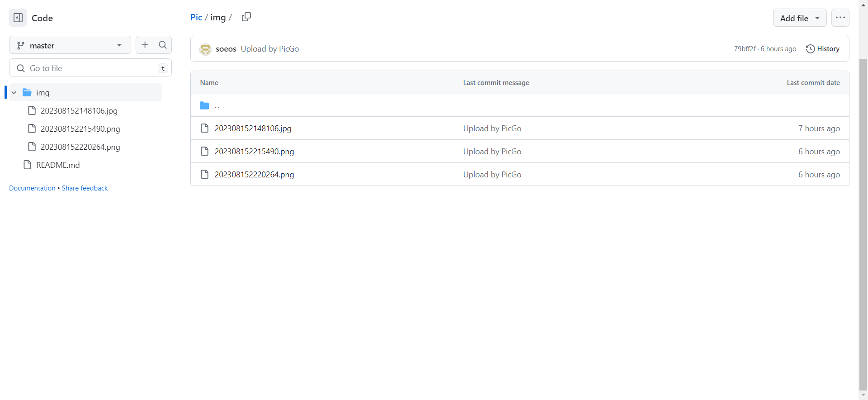Screen dimensions: 868x400
Task: Collapse the file tree side panel
Action: click(18, 18)
